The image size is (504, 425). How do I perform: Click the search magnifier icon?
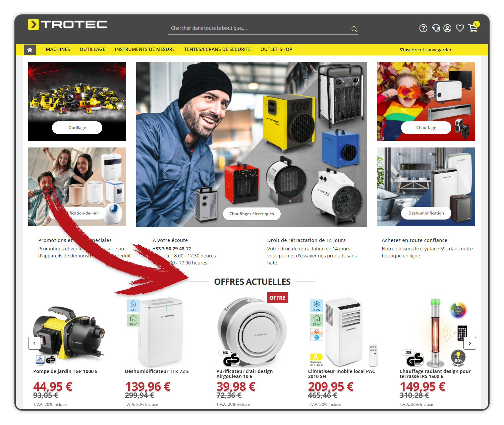(x=354, y=29)
